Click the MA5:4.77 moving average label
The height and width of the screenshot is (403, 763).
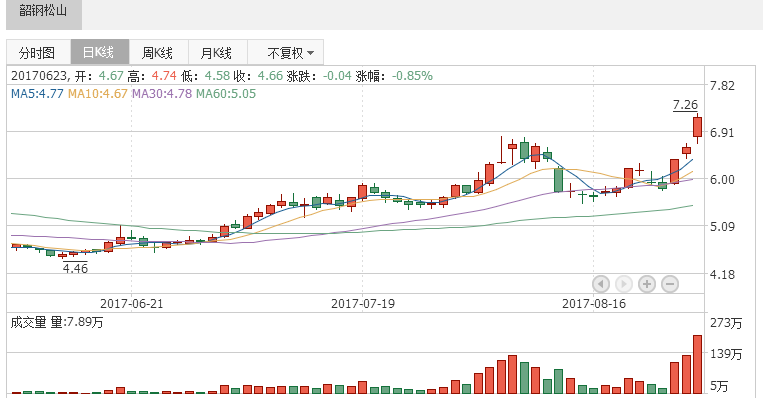(x=37, y=93)
